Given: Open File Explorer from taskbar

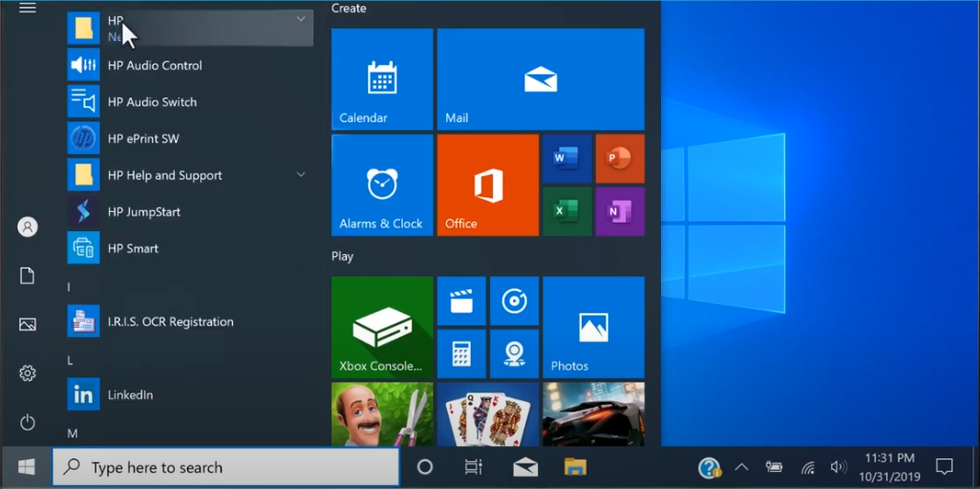Looking at the screenshot, I should (575, 466).
